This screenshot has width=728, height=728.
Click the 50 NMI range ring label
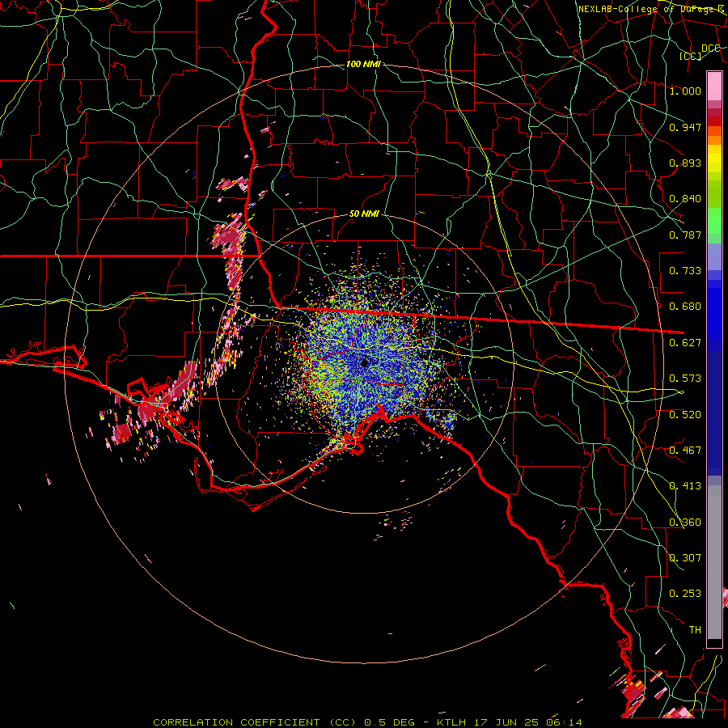tap(364, 214)
